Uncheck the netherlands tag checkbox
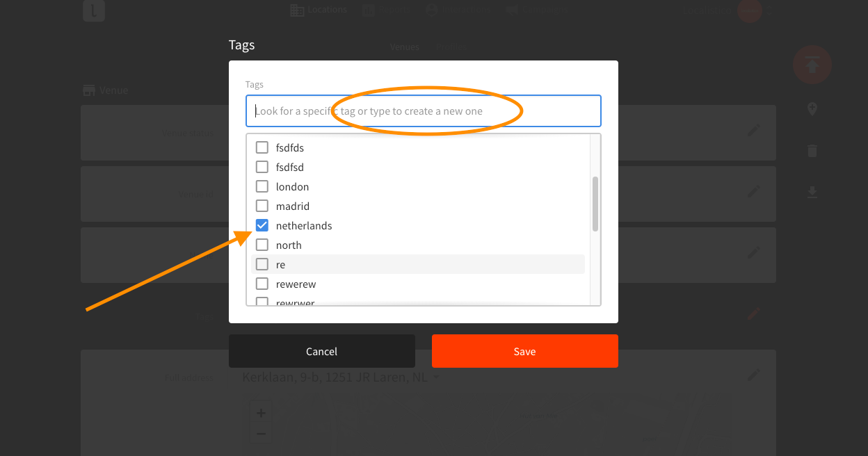The width and height of the screenshot is (868, 456). point(262,225)
